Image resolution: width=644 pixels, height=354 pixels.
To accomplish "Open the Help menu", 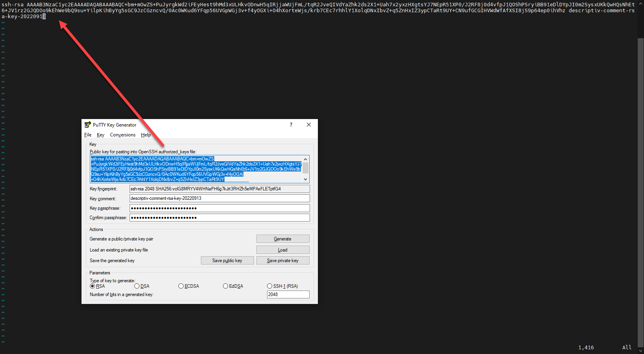I will [x=146, y=135].
